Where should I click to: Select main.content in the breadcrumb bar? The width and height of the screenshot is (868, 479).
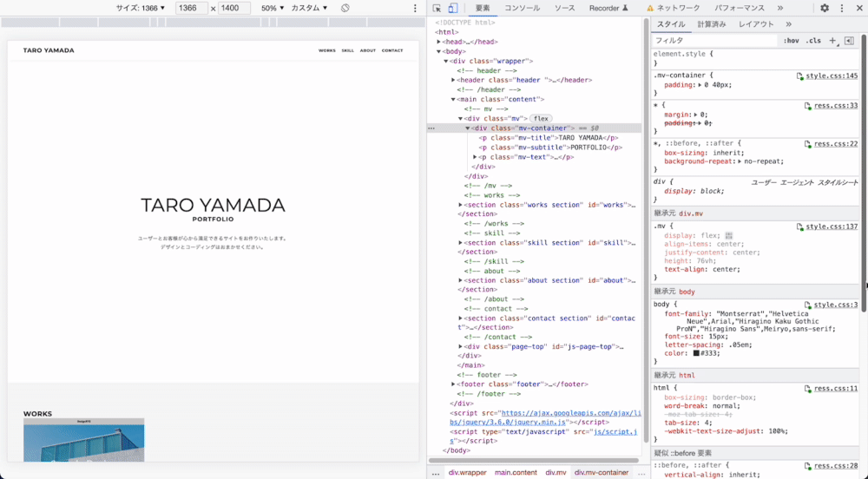coord(516,473)
